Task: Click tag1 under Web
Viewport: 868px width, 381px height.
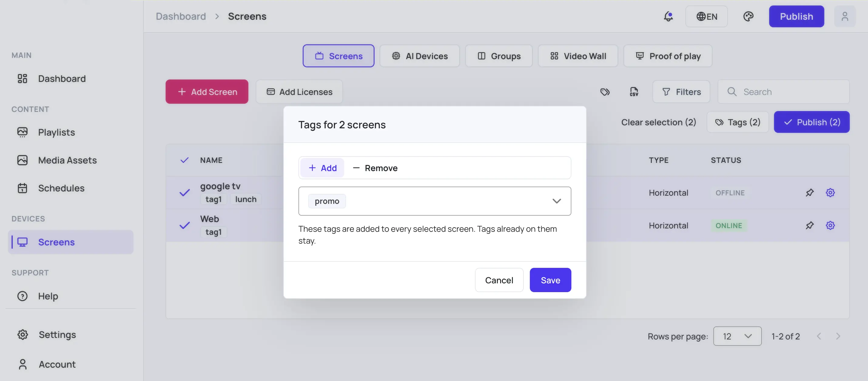Action: pyautogui.click(x=213, y=232)
